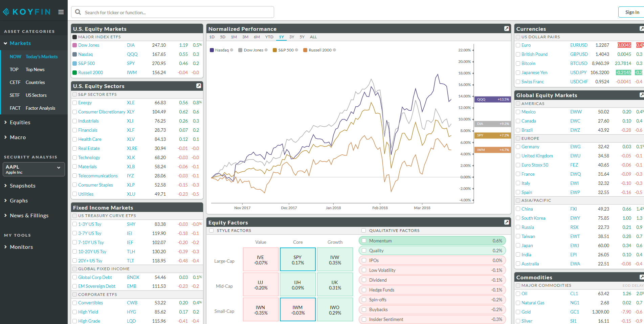Check the Technology sector checkbox
The width and height of the screenshot is (644, 324).
coord(75,157)
